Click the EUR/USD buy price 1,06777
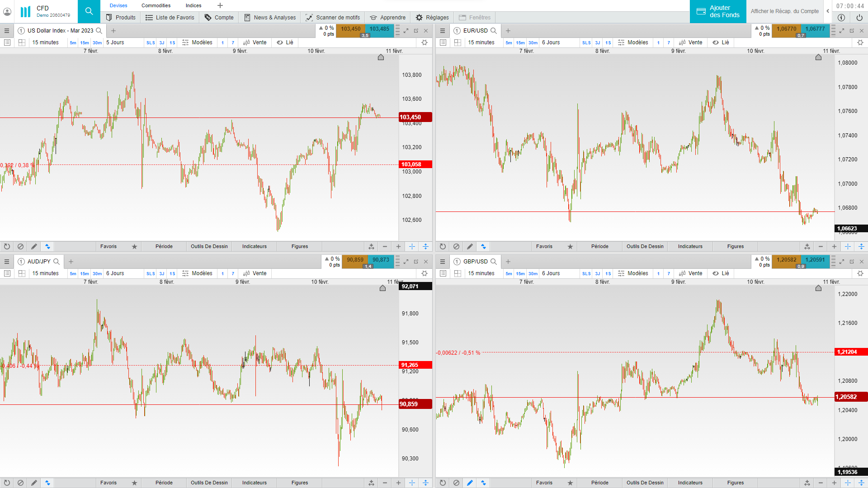 (x=815, y=29)
